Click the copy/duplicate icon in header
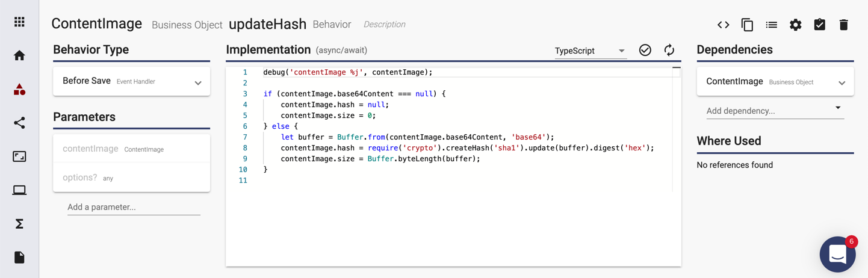Image resolution: width=868 pixels, height=278 pixels. tap(747, 25)
